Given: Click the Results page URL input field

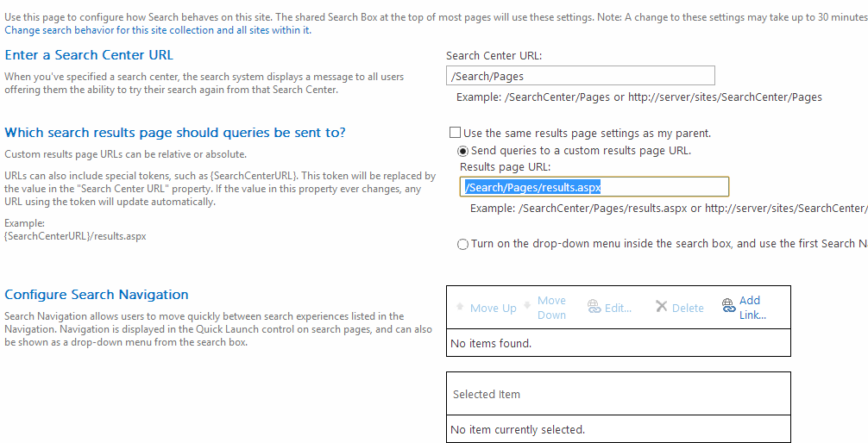Looking at the screenshot, I should pos(594,187).
